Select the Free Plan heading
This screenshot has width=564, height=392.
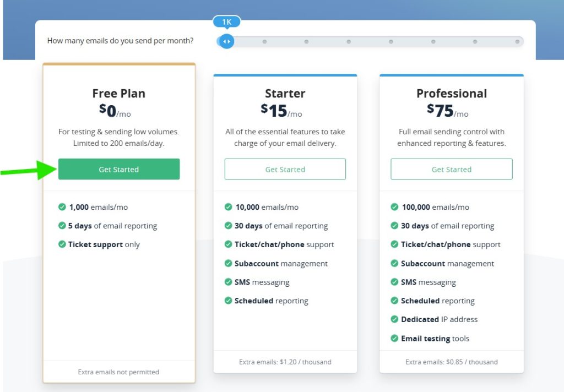[x=118, y=94]
